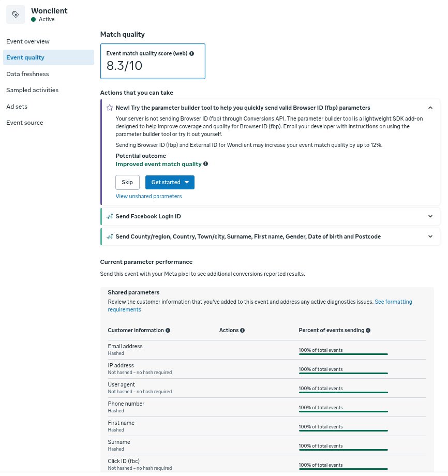The width and height of the screenshot is (448, 476).
Task: Click the star icon on the parameter builder recommendation
Action: click(109, 108)
